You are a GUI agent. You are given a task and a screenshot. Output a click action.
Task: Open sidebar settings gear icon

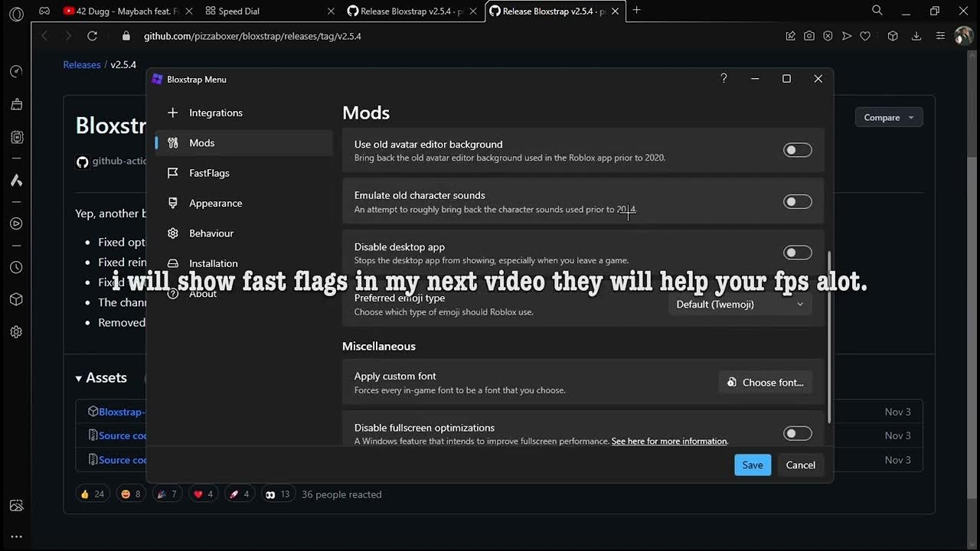16,332
